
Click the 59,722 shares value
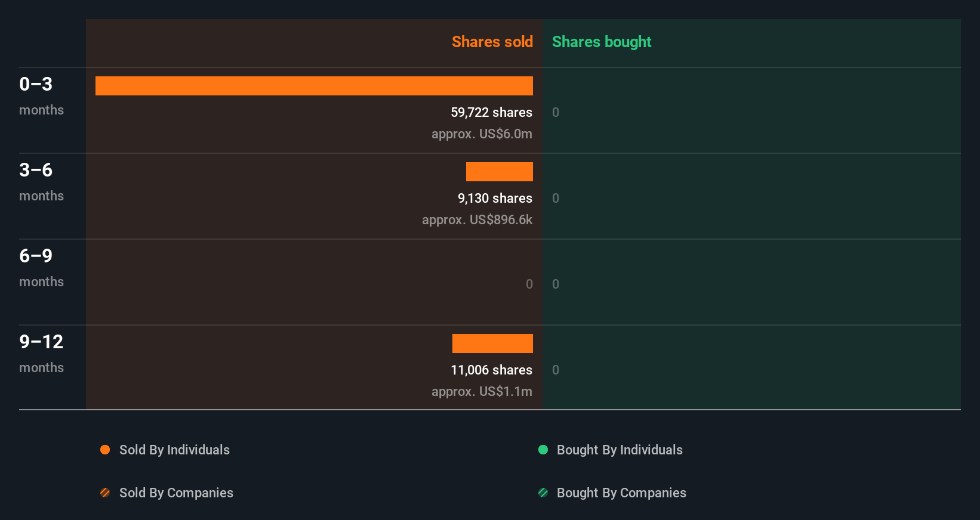(x=491, y=112)
